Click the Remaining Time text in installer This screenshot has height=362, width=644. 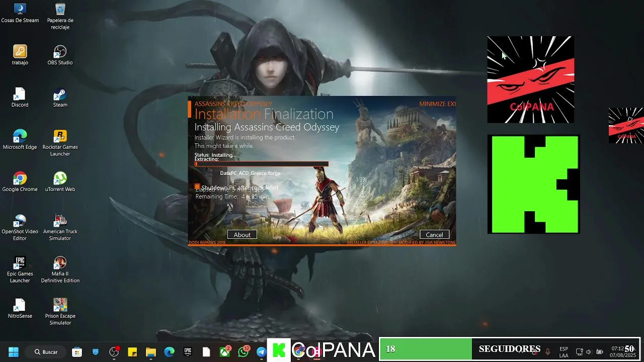pyautogui.click(x=232, y=197)
